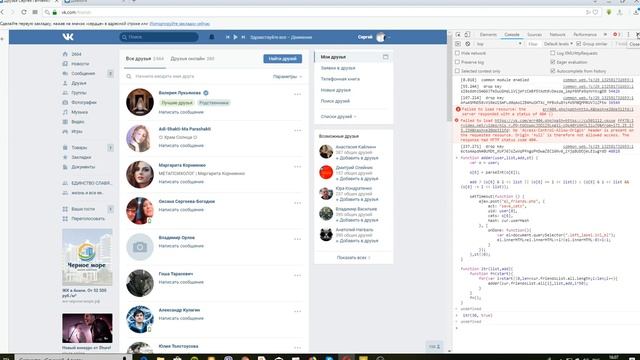Skip to previous track in VK header player
This screenshot has width=640, height=360.
[228, 37]
